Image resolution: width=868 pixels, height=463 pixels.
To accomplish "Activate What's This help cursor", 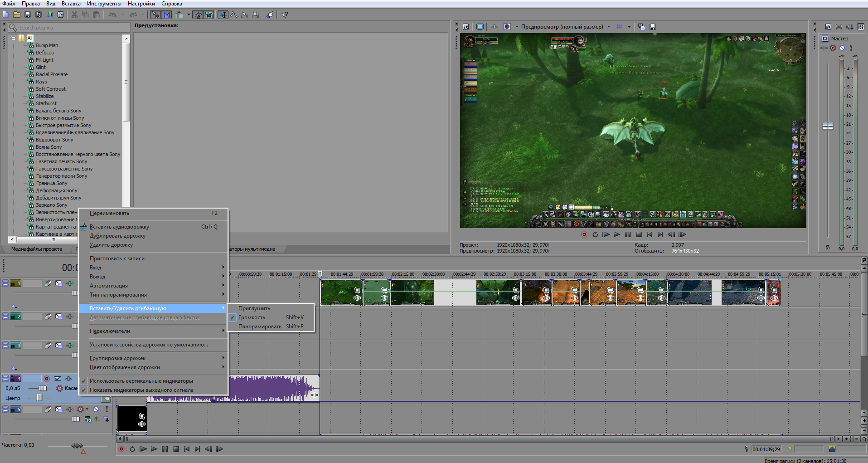I will [285, 15].
